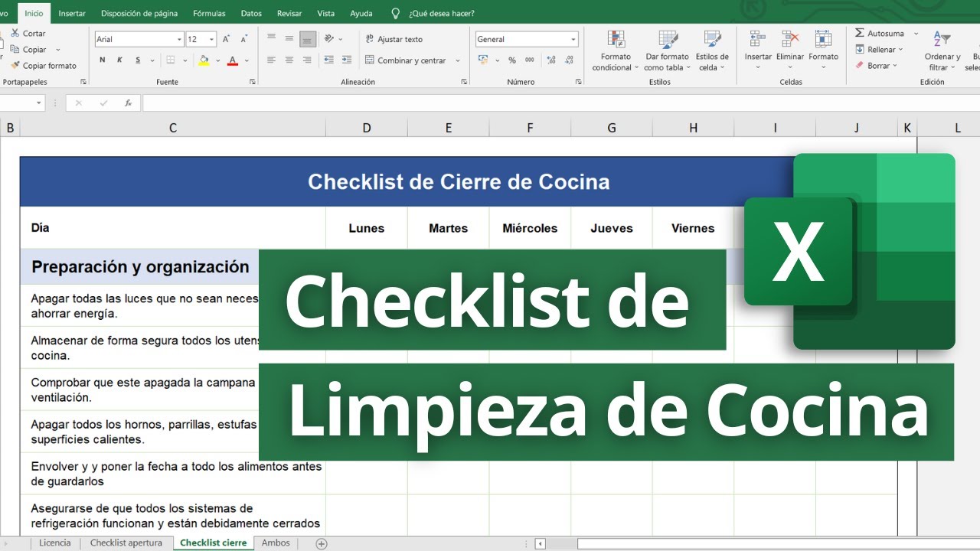This screenshot has width=980, height=551.
Task: Open the Name Box dropdown arrow
Action: [39, 103]
